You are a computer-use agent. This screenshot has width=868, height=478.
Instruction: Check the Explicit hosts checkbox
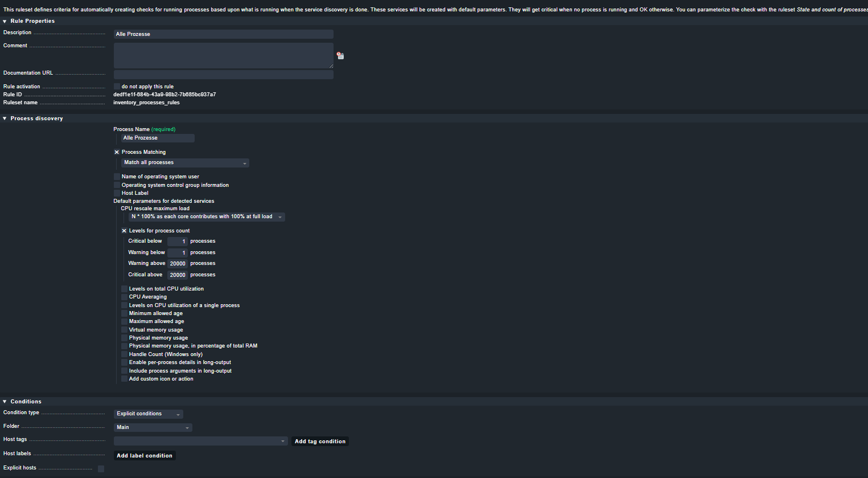101,469
